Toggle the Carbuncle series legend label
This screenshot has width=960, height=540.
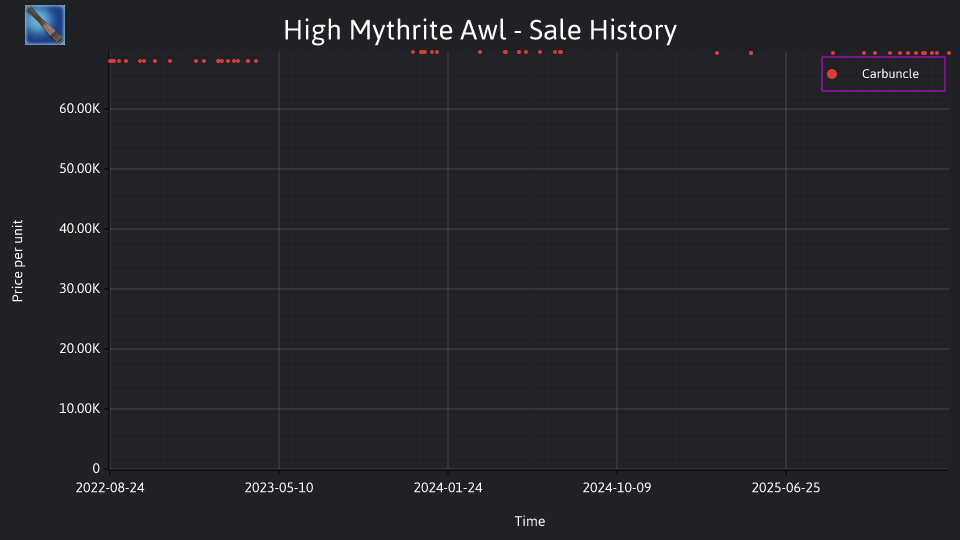890,74
